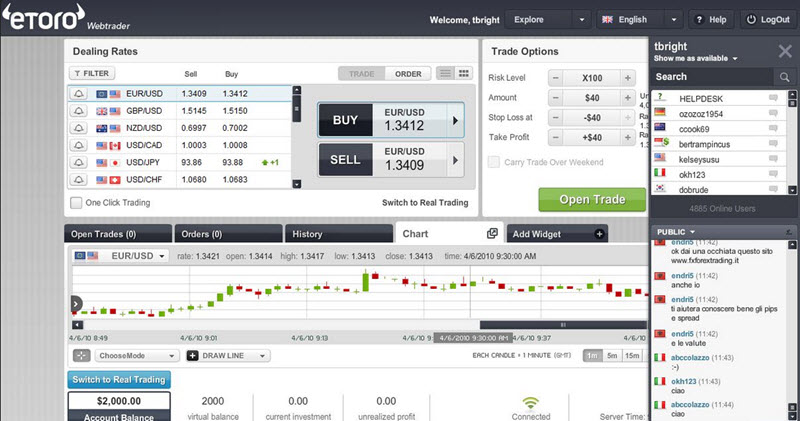Click the alert bell icon for NZD/USD
This screenshot has height=421, width=800.
pyautogui.click(x=79, y=128)
